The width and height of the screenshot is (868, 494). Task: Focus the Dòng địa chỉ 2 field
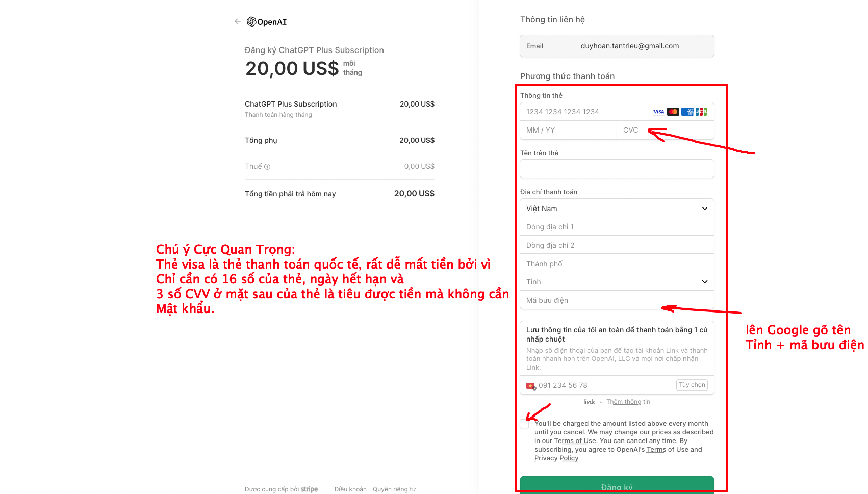pyautogui.click(x=617, y=245)
